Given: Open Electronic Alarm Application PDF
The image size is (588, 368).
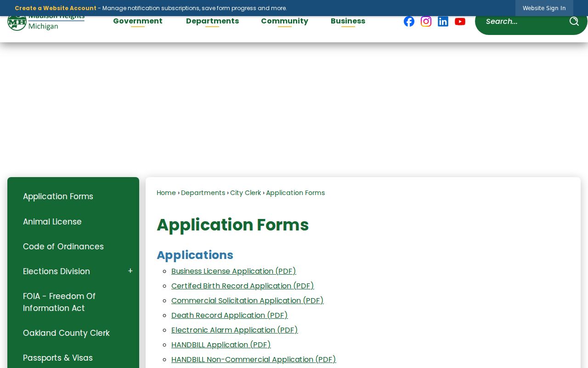Looking at the screenshot, I should pyautogui.click(x=235, y=330).
